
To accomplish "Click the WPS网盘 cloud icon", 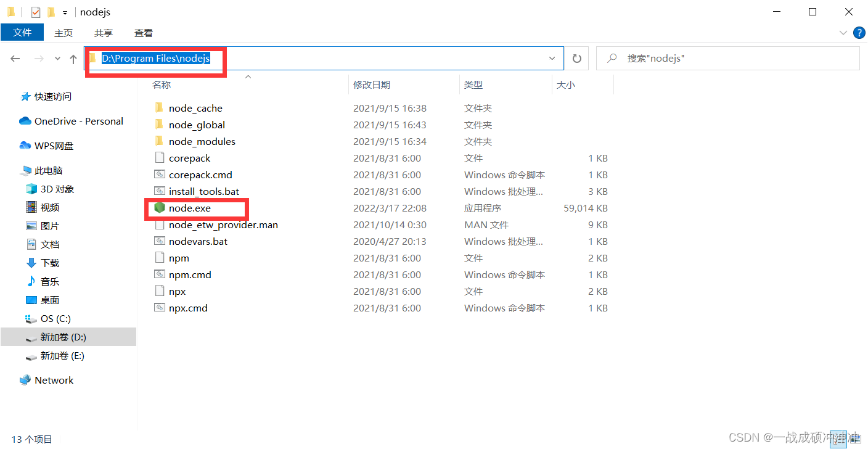I will coord(25,146).
